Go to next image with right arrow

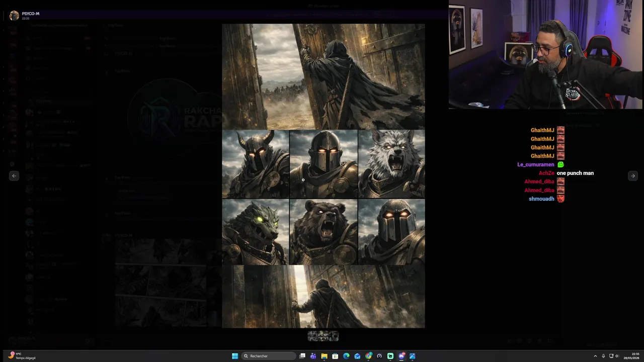pyautogui.click(x=633, y=175)
